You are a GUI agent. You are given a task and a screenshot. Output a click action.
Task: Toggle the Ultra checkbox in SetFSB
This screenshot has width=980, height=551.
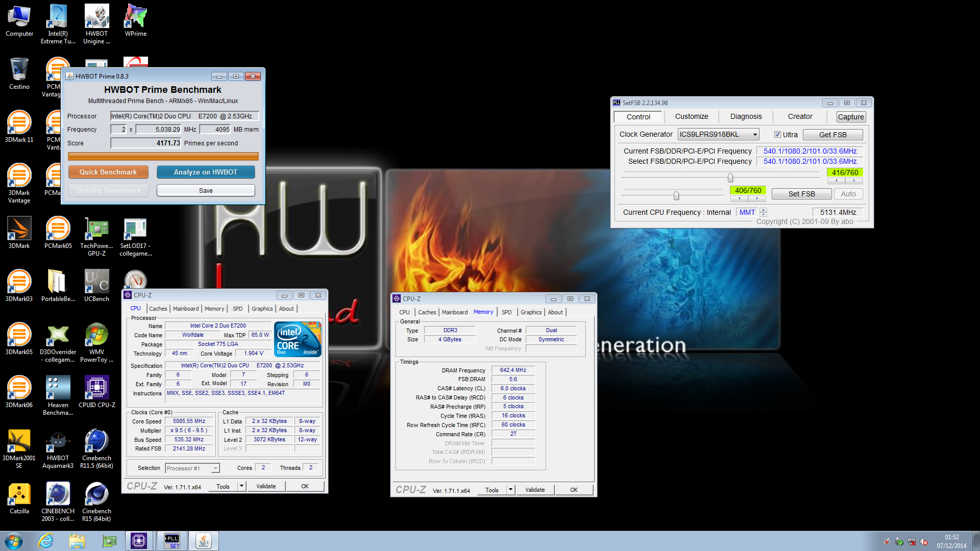777,135
